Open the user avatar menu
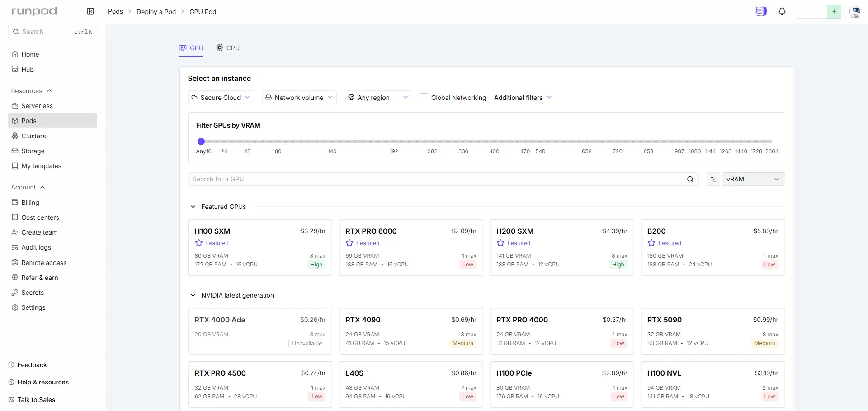The height and width of the screenshot is (411, 868). click(x=854, y=12)
